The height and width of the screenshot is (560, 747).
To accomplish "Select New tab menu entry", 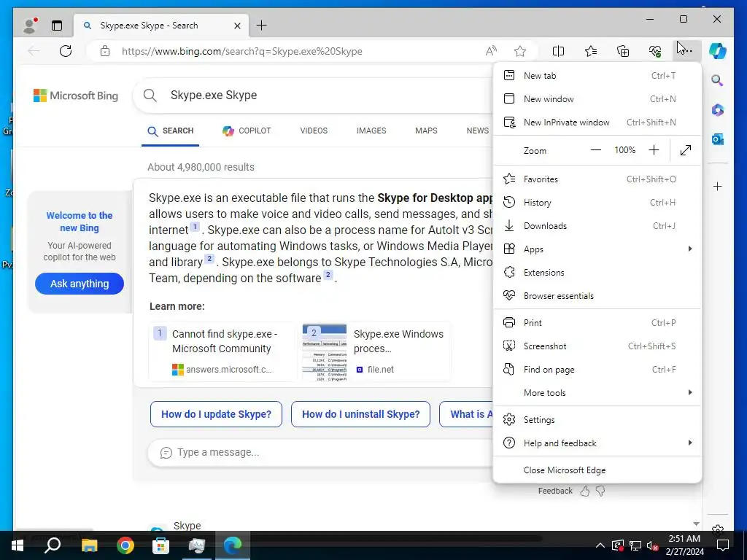I will (597, 75).
